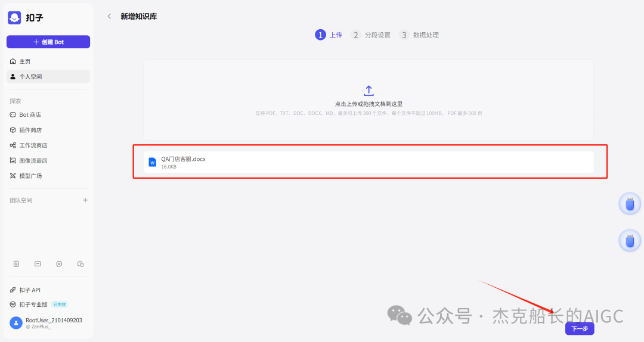Select 个人空间 in the sidebar
Image resolution: width=644 pixels, height=342 pixels.
point(48,76)
